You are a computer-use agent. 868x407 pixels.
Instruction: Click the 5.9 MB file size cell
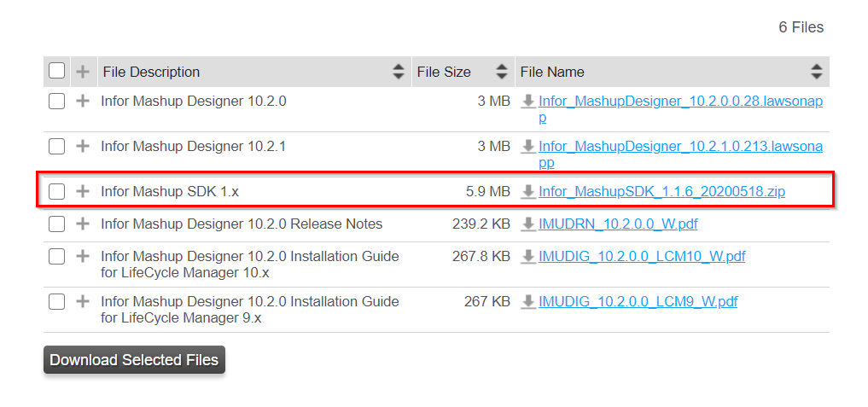[487, 192]
